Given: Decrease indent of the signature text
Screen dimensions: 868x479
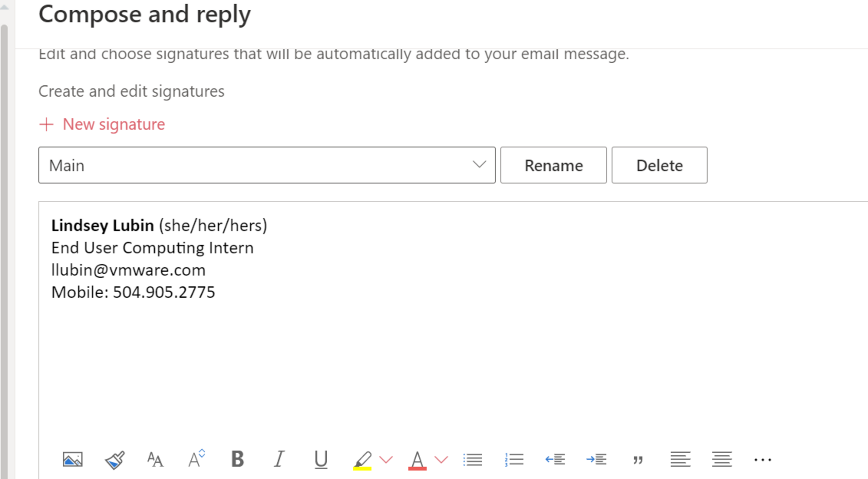Looking at the screenshot, I should (x=555, y=460).
